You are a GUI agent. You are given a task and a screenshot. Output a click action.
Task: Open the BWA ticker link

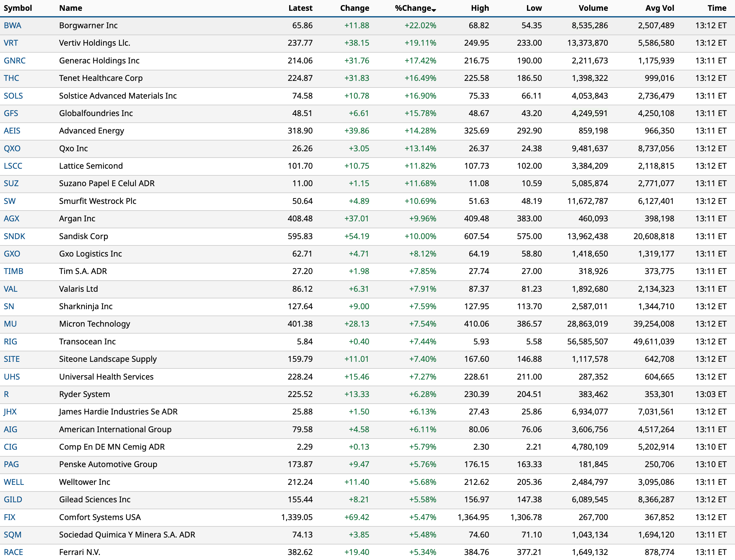click(x=12, y=25)
